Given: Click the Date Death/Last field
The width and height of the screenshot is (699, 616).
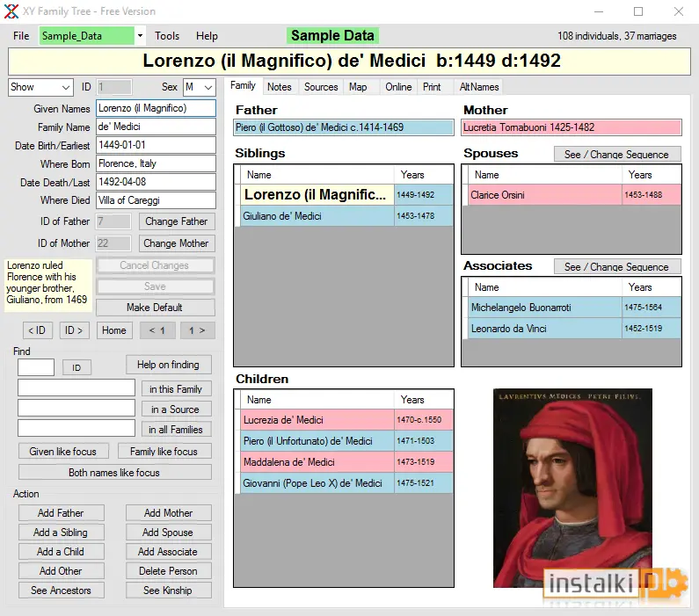Looking at the screenshot, I should pyautogui.click(x=156, y=182).
